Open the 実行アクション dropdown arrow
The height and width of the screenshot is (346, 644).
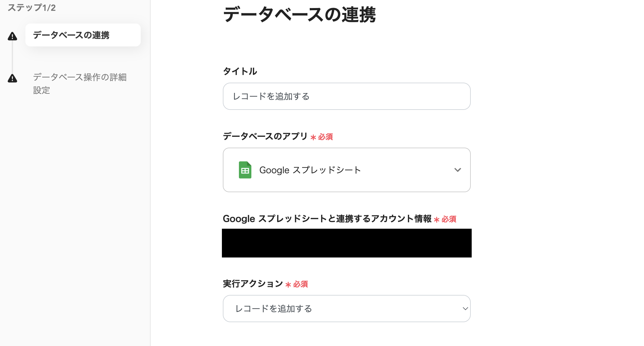465,309
